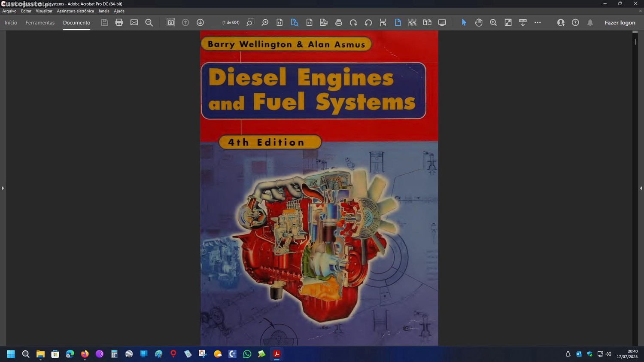The height and width of the screenshot is (362, 644).
Task: Open the Help question mark icon
Action: (x=575, y=22)
